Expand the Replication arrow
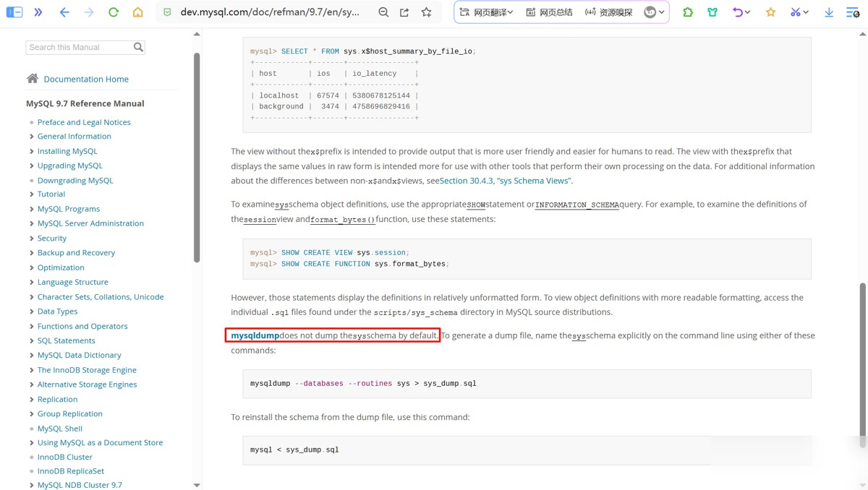Image resolution: width=868 pixels, height=490 pixels. [32, 399]
